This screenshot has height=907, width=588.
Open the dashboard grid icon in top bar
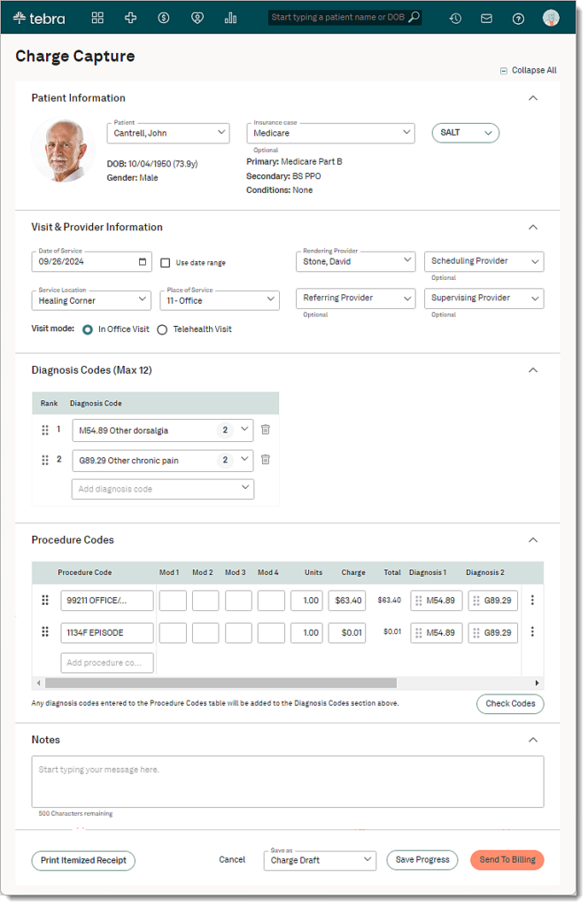[97, 18]
